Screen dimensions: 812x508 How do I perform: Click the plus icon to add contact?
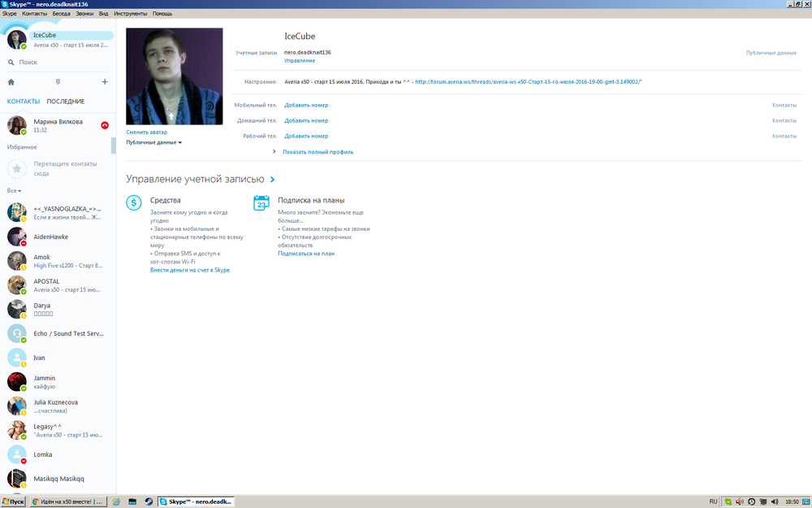[x=104, y=82]
